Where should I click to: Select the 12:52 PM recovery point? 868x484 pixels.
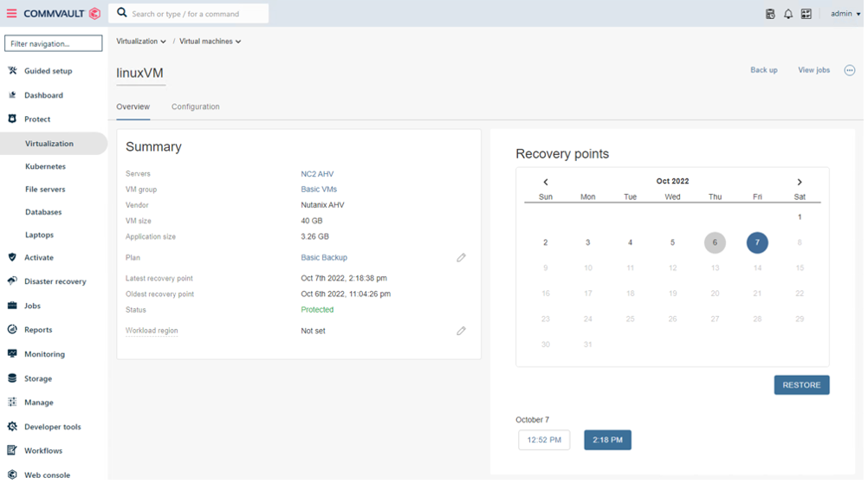(544, 441)
